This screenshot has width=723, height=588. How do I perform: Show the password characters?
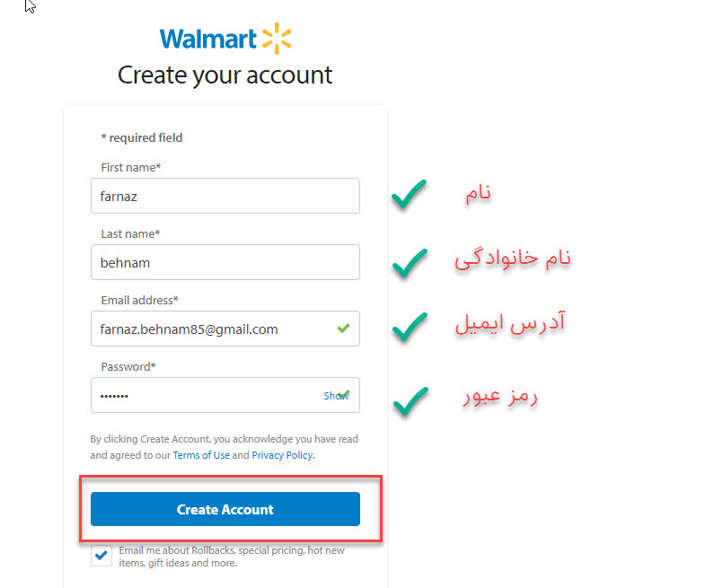click(x=336, y=396)
